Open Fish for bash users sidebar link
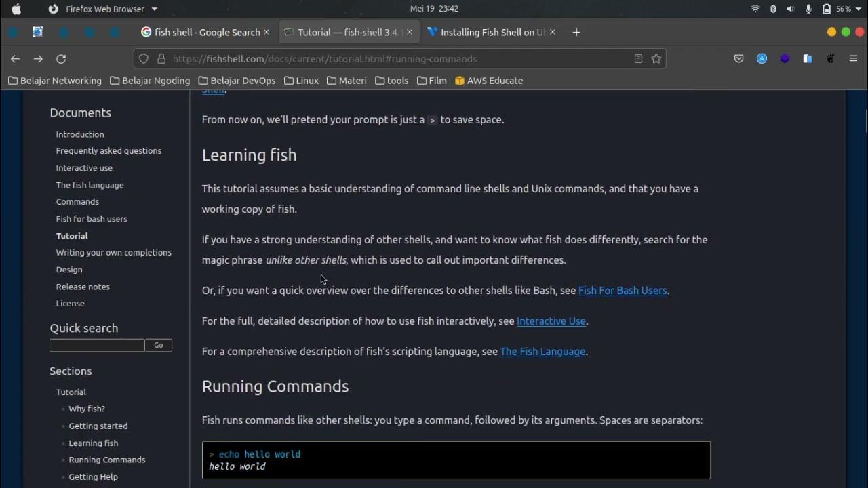The height and width of the screenshot is (488, 868). pyautogui.click(x=92, y=219)
